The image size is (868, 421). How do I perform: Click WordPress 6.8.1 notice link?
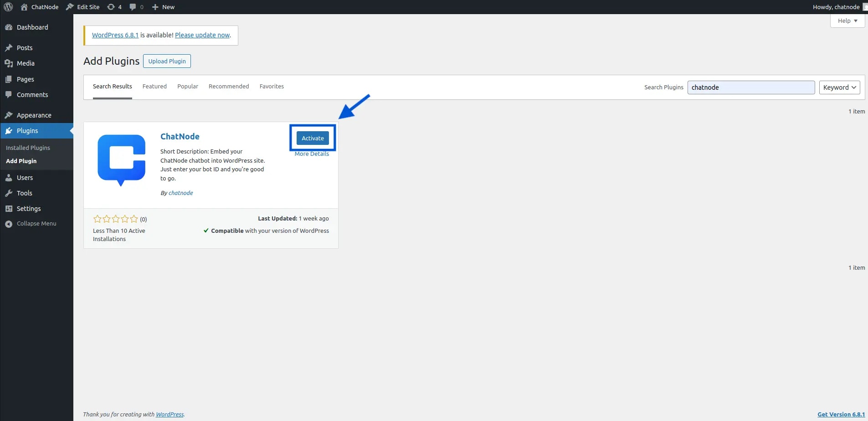(x=115, y=35)
